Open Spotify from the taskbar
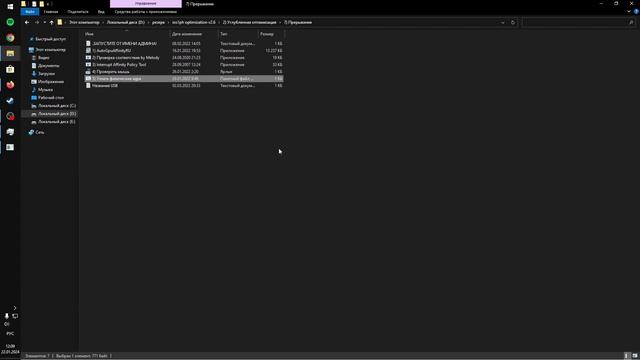The width and height of the screenshot is (640, 360). coord(10,22)
